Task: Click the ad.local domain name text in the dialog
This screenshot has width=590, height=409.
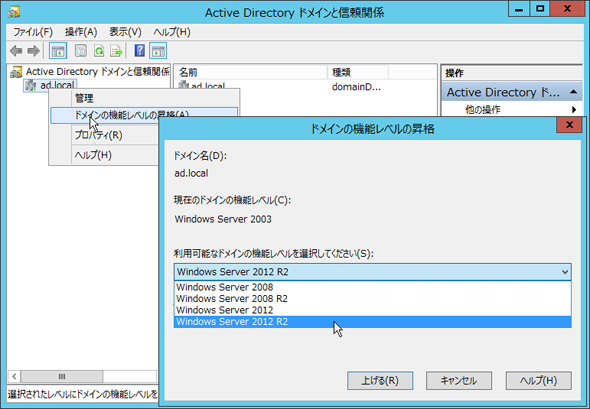Action: 191,173
